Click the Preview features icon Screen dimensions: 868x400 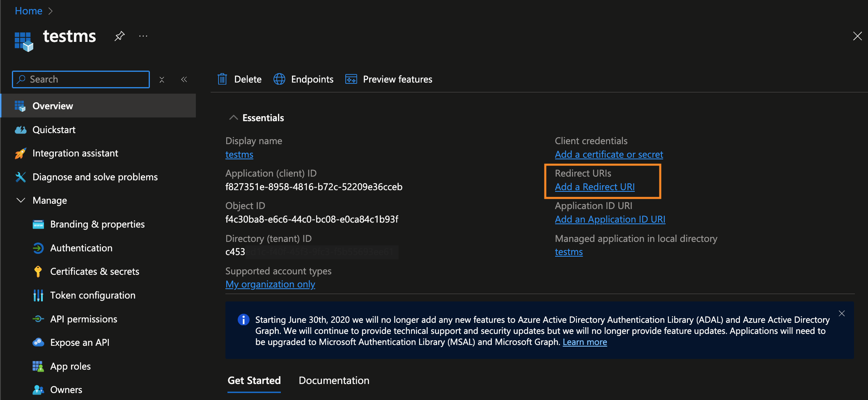click(x=351, y=79)
